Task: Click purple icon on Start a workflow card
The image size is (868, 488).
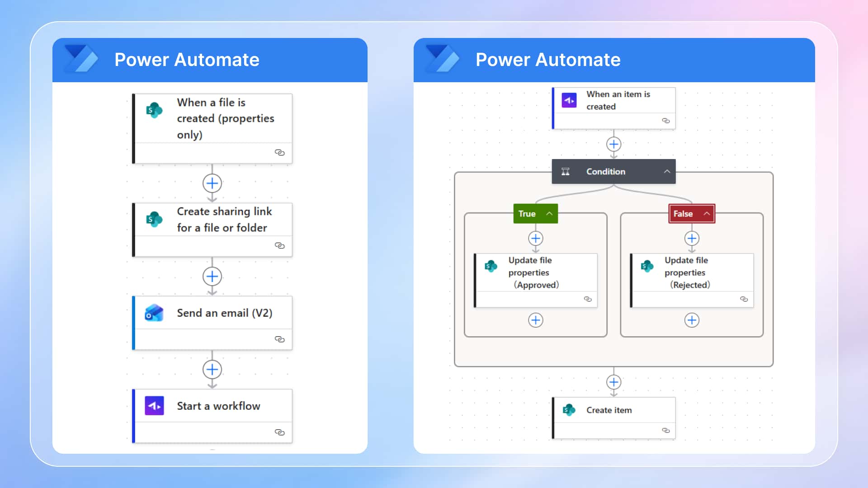Action: click(154, 406)
